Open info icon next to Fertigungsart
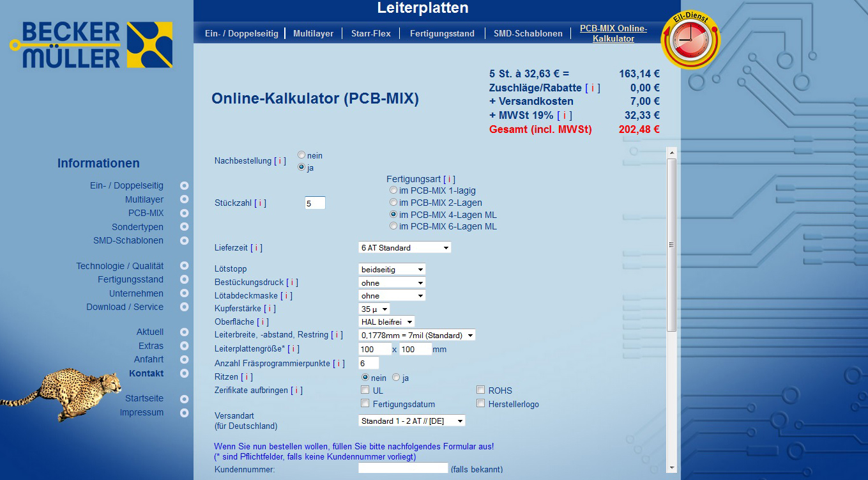868x480 pixels. point(449,180)
